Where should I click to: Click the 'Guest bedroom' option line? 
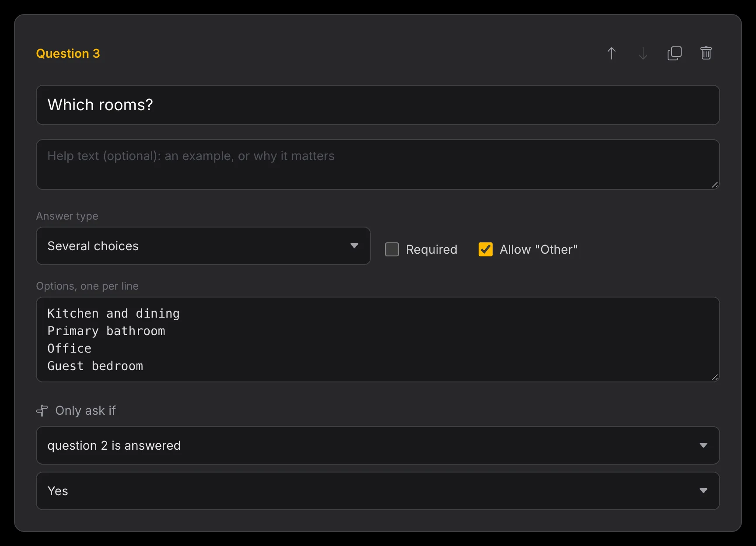[x=95, y=366]
